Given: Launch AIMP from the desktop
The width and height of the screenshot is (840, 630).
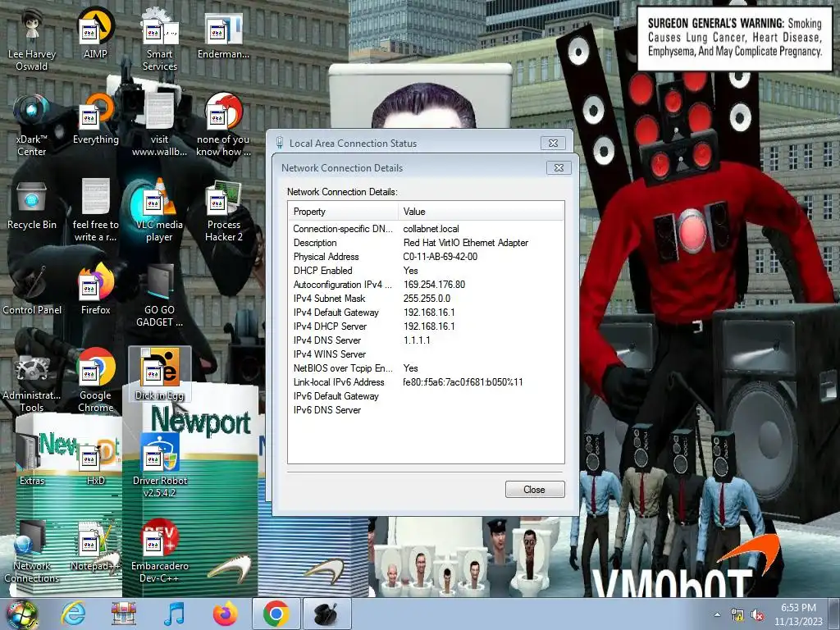Looking at the screenshot, I should tap(95, 33).
